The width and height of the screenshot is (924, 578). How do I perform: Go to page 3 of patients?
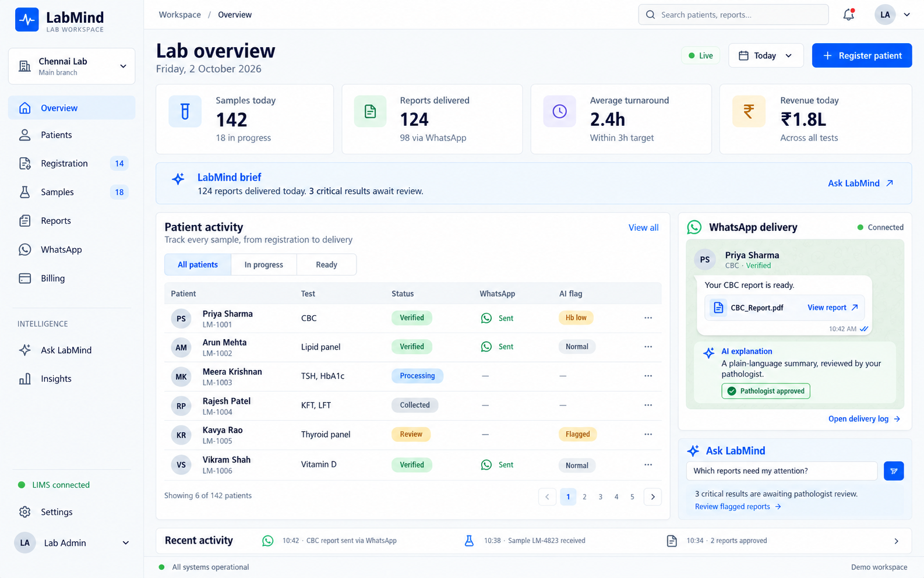tap(600, 497)
